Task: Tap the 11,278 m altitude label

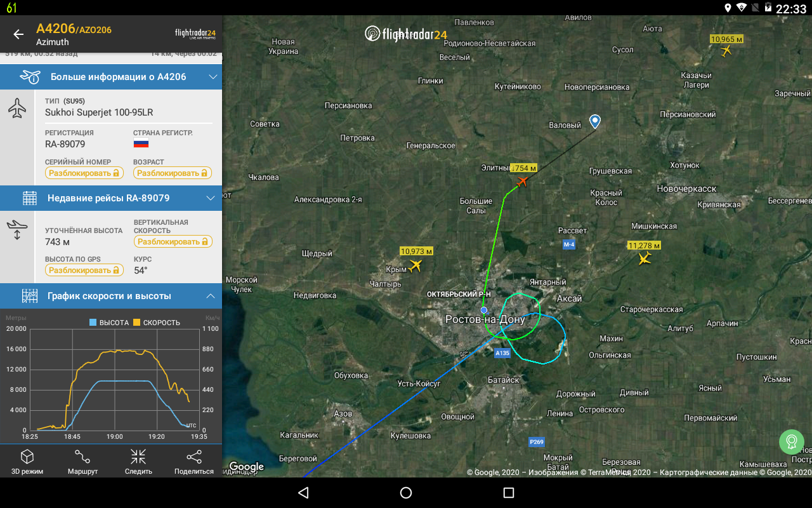Action: pyautogui.click(x=645, y=245)
